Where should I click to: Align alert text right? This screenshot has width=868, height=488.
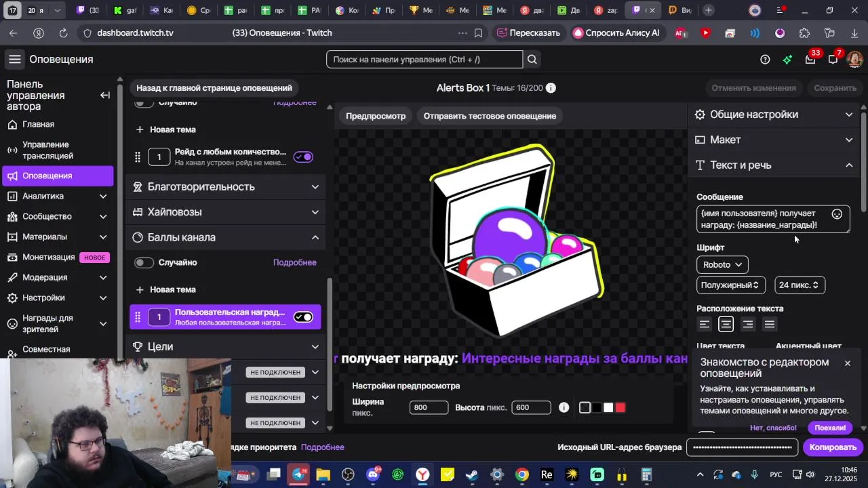coord(748,325)
